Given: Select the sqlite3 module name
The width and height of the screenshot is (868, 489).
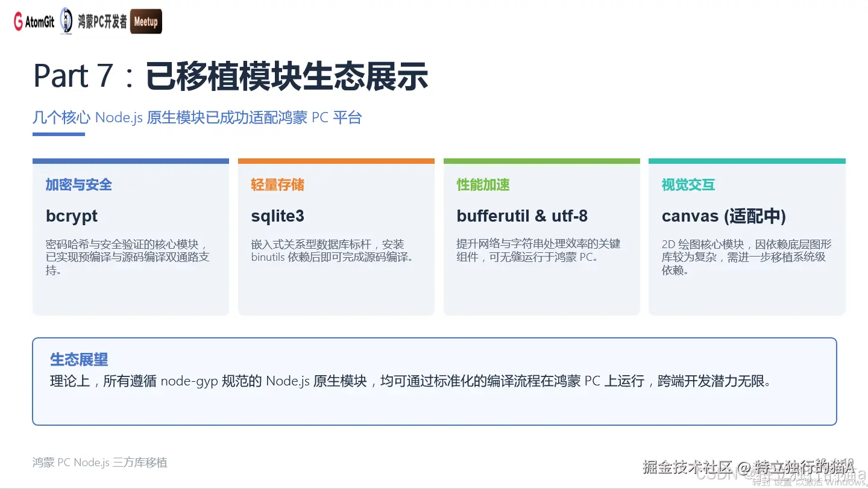Looking at the screenshot, I should (x=277, y=216).
